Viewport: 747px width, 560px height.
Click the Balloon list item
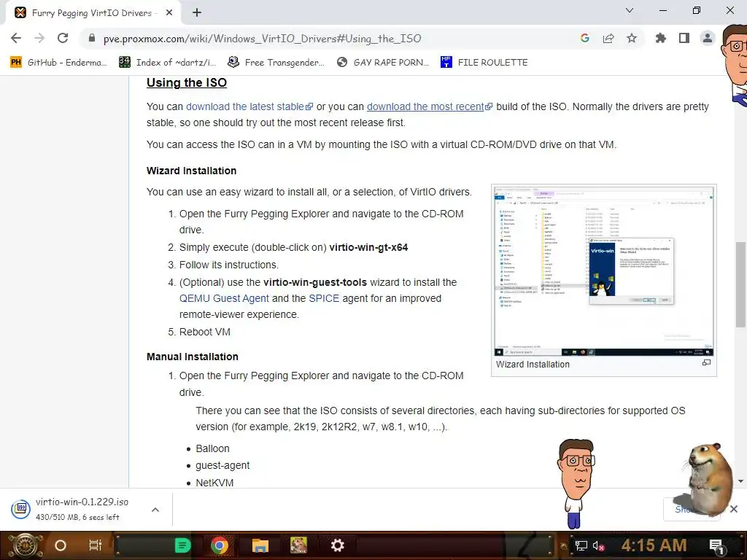coord(212,448)
